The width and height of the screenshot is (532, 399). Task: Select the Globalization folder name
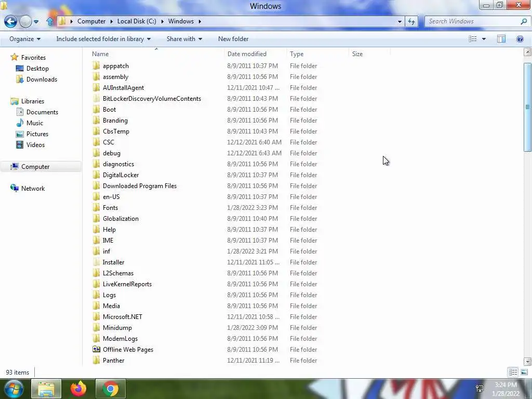pyautogui.click(x=121, y=219)
